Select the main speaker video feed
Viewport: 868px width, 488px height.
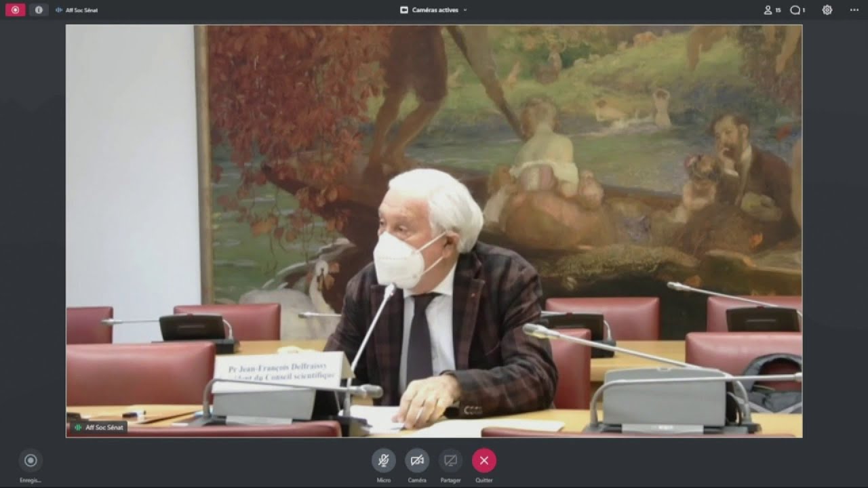tap(434, 231)
